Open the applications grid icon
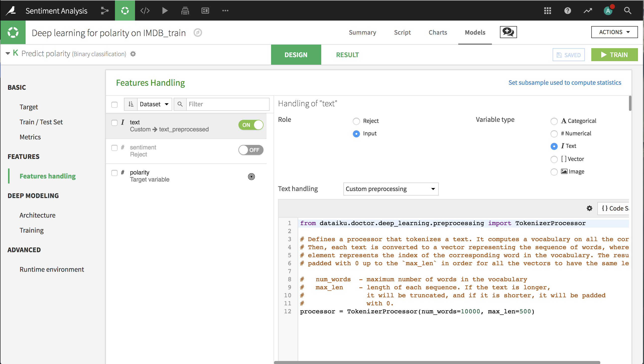Screen dimensions: 644x364 click(x=547, y=11)
